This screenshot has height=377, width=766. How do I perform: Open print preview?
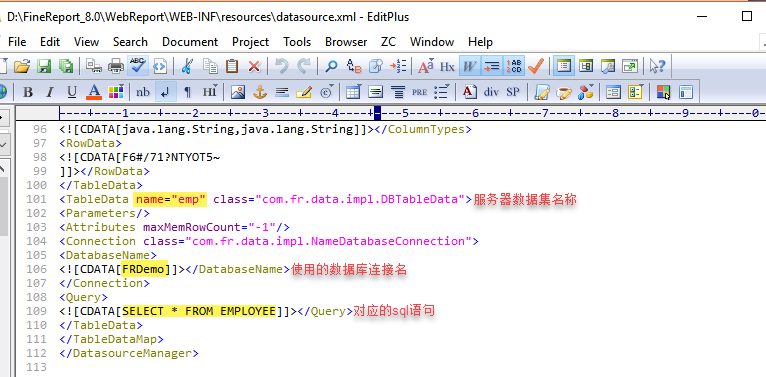94,66
